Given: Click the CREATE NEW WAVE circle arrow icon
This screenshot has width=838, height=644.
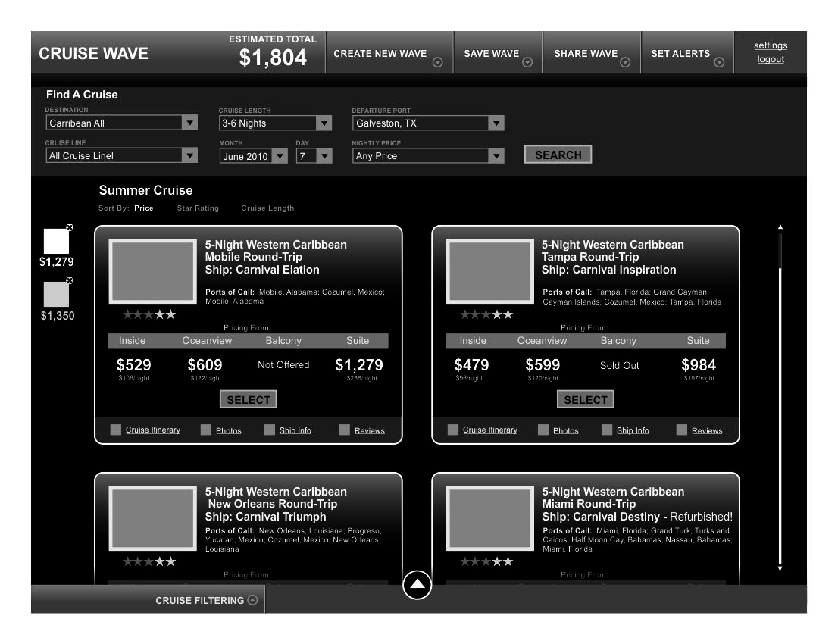Looking at the screenshot, I should pyautogui.click(x=438, y=63).
